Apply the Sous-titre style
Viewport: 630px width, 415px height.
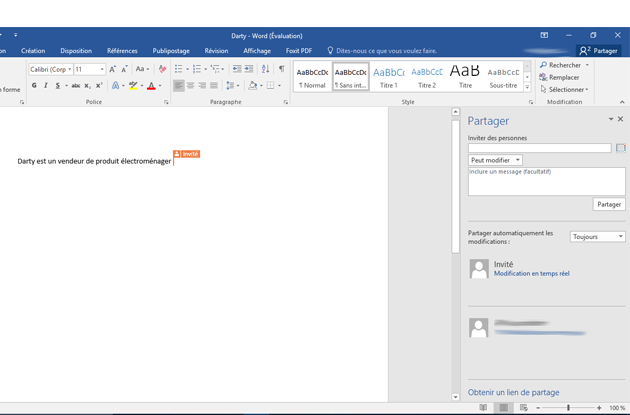click(503, 77)
